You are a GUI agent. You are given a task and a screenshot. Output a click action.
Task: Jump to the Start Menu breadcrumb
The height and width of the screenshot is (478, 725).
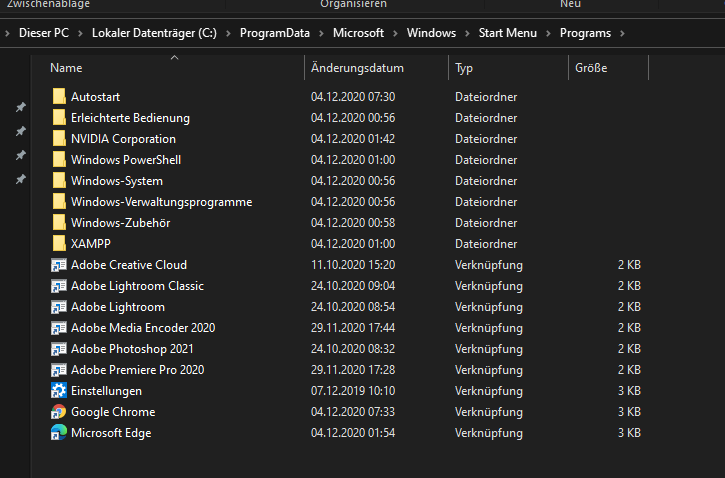click(x=508, y=33)
